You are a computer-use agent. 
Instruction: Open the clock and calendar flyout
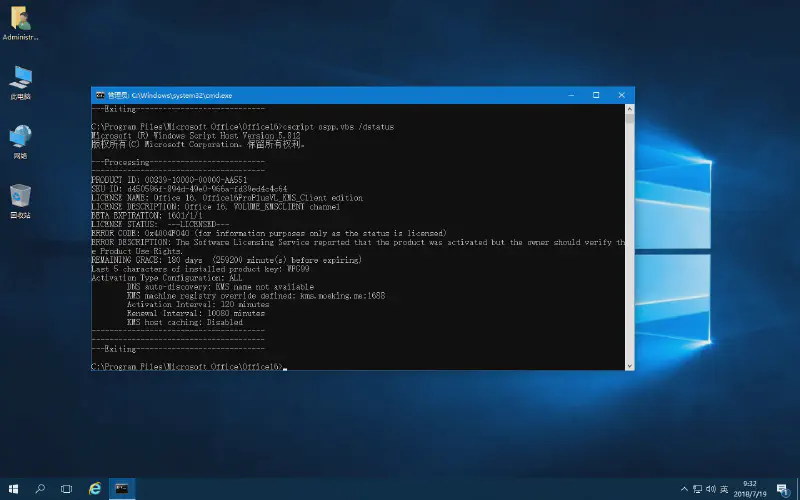pos(750,488)
